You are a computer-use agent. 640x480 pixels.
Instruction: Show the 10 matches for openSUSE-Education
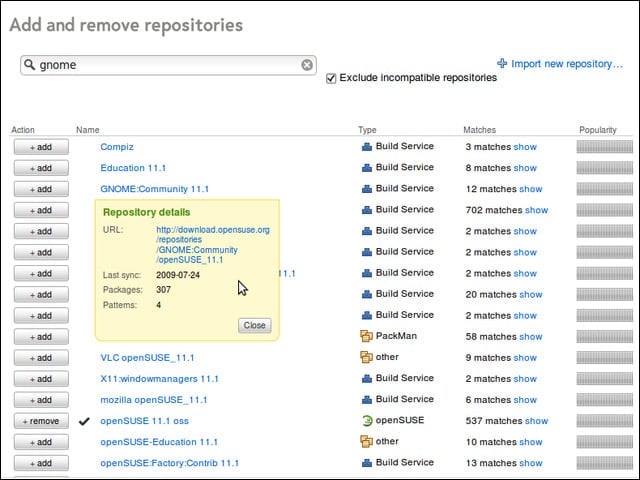(x=531, y=442)
